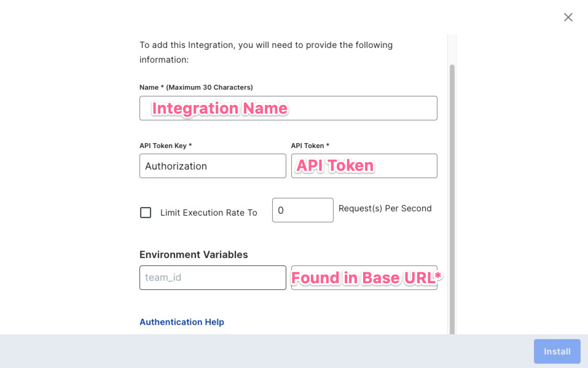Enable the Limit Execution Rate To checkbox
588x368 pixels.
click(x=146, y=212)
